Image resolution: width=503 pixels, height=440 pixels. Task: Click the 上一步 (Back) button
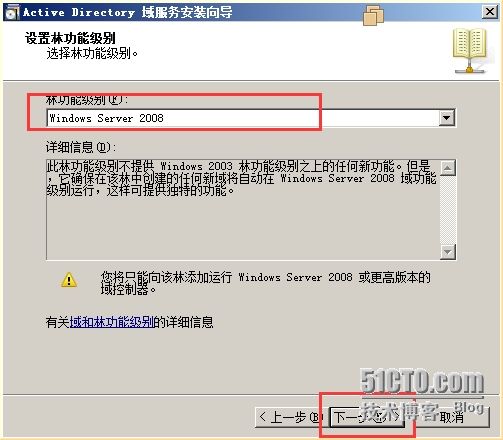click(289, 417)
